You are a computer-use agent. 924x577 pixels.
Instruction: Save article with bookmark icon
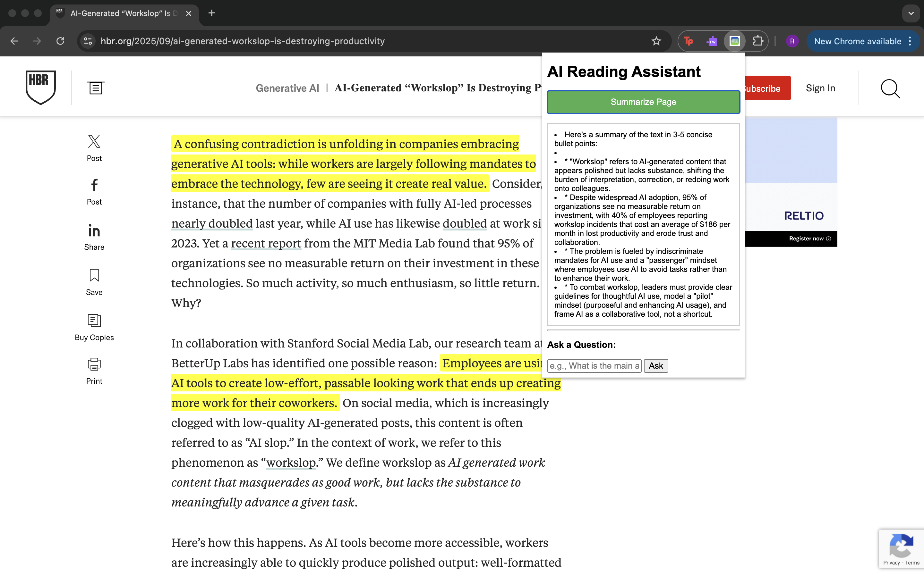(94, 276)
